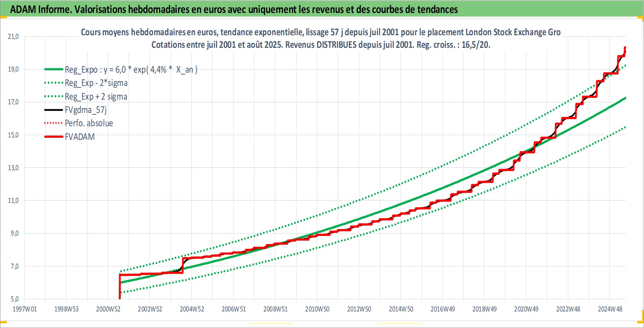Click the x-axis label '2016W49'
The image size is (644, 328).
pyautogui.click(x=443, y=309)
